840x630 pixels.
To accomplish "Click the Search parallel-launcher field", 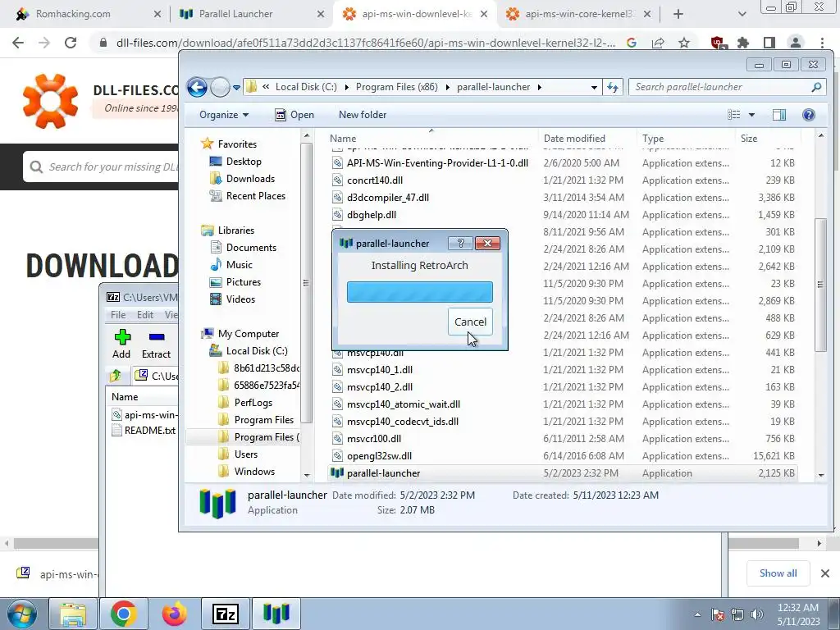I will tap(727, 87).
